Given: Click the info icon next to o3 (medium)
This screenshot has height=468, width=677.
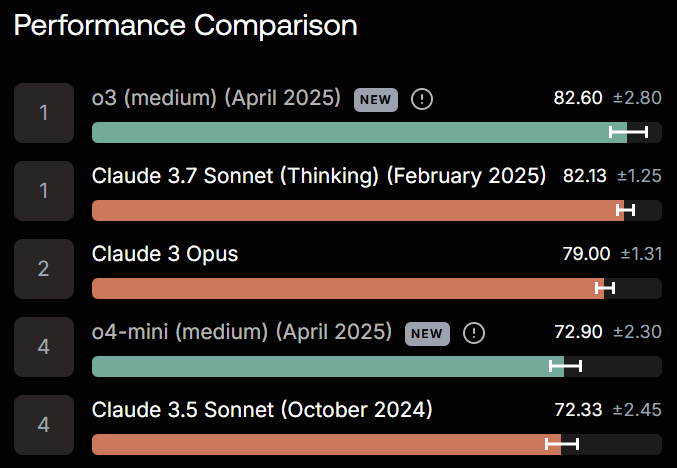Looking at the screenshot, I should [x=422, y=99].
